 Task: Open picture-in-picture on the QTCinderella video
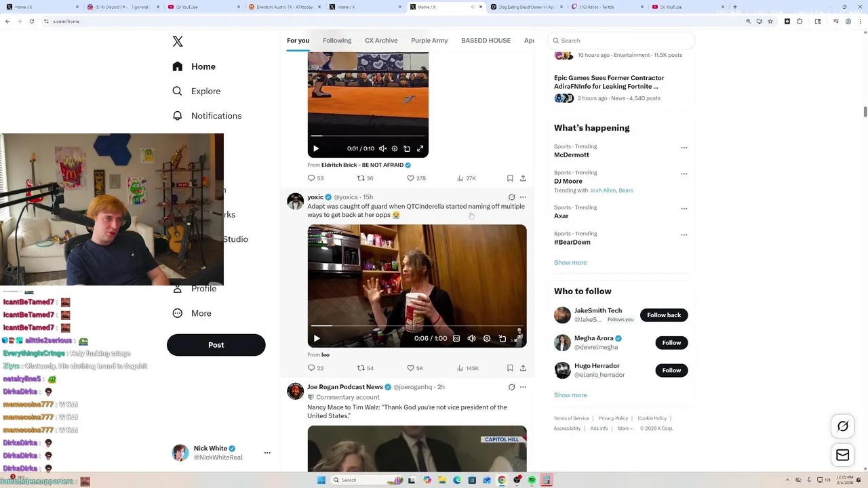502,338
